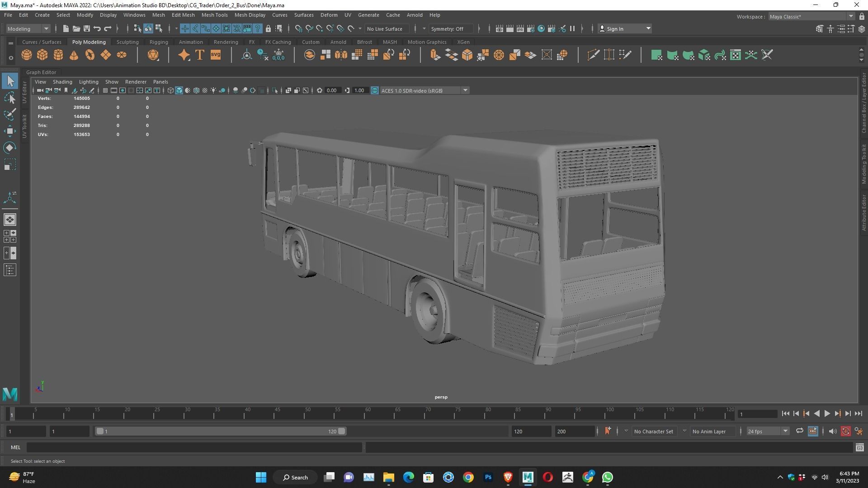Click the SVG import shelf icon
The width and height of the screenshot is (868, 488).
216,55
